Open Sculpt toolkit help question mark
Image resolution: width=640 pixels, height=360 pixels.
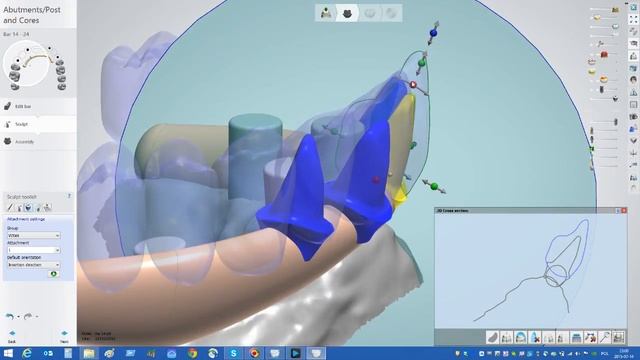pos(69,196)
